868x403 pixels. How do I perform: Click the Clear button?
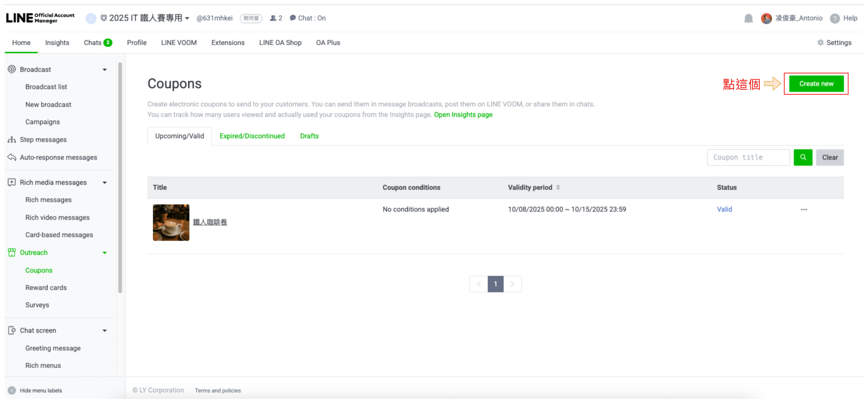tap(830, 157)
